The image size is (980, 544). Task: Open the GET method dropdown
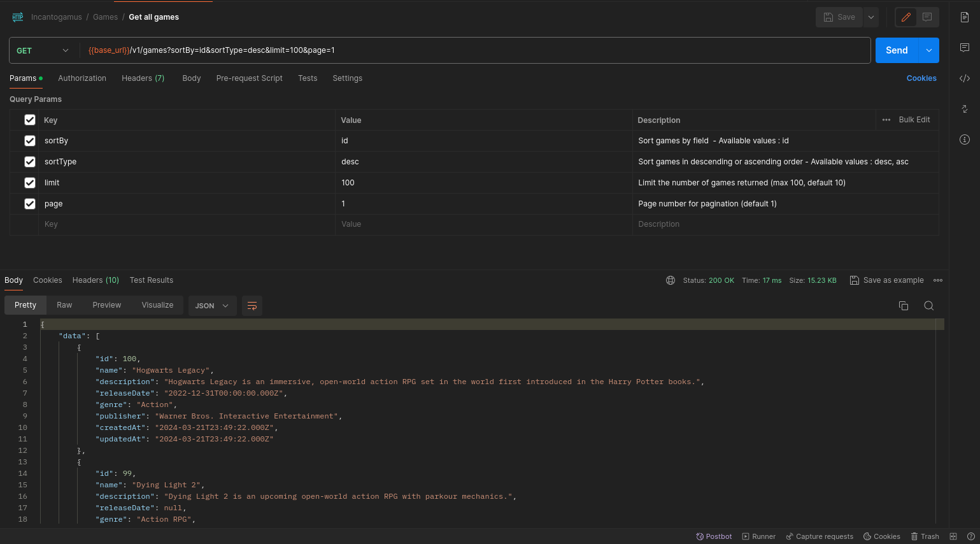click(x=43, y=50)
